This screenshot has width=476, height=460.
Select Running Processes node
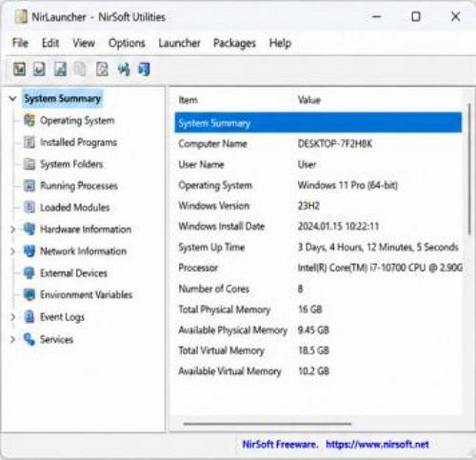[x=79, y=186]
